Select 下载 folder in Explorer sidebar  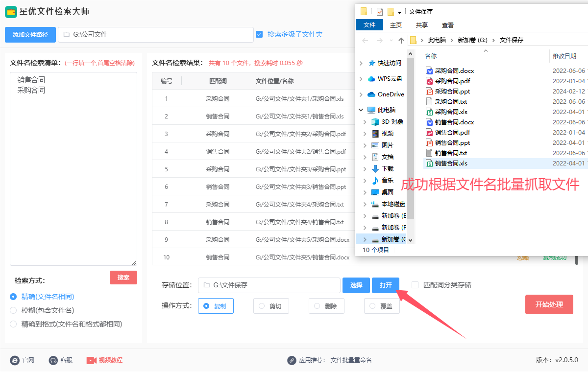pyautogui.click(x=382, y=169)
